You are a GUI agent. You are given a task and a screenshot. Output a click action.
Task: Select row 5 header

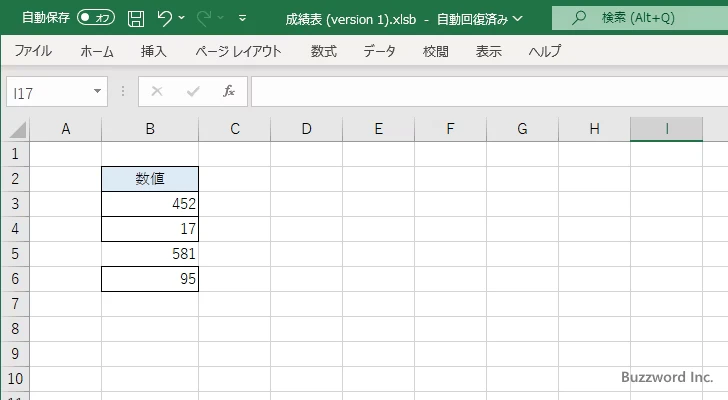pyautogui.click(x=15, y=254)
